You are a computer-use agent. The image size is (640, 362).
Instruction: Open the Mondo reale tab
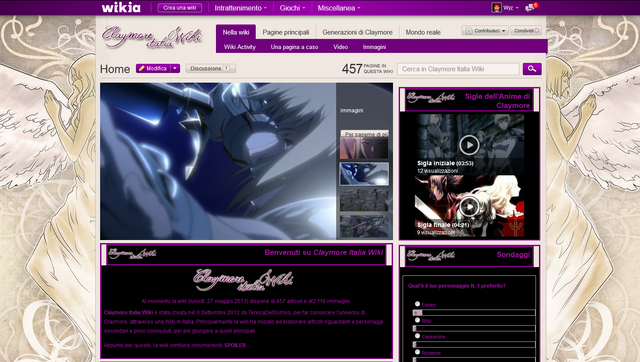tap(423, 32)
